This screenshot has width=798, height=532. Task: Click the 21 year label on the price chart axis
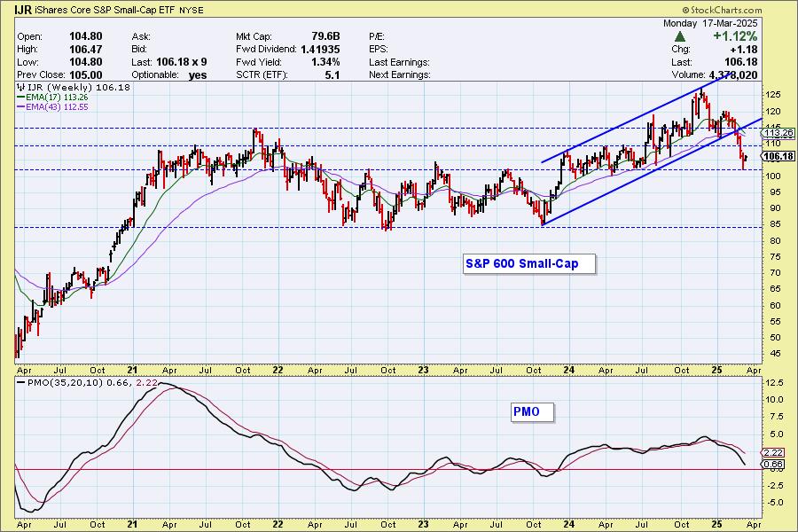[132, 370]
